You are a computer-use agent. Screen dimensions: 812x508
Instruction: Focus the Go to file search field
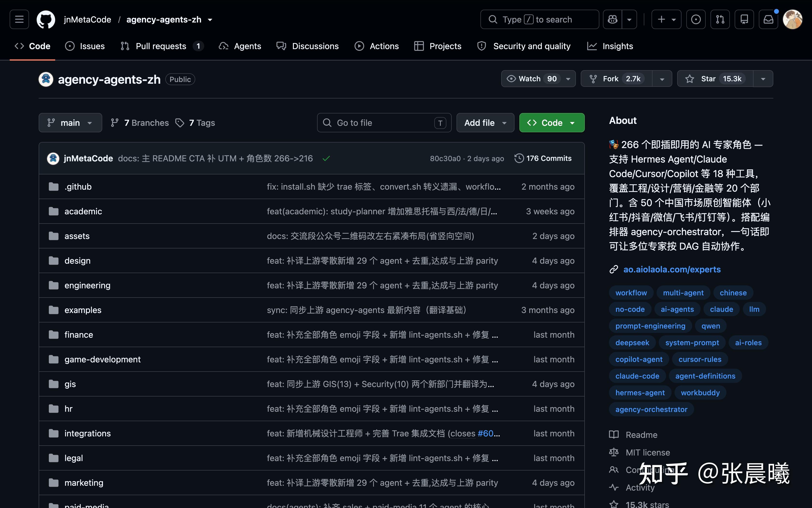[x=384, y=123]
